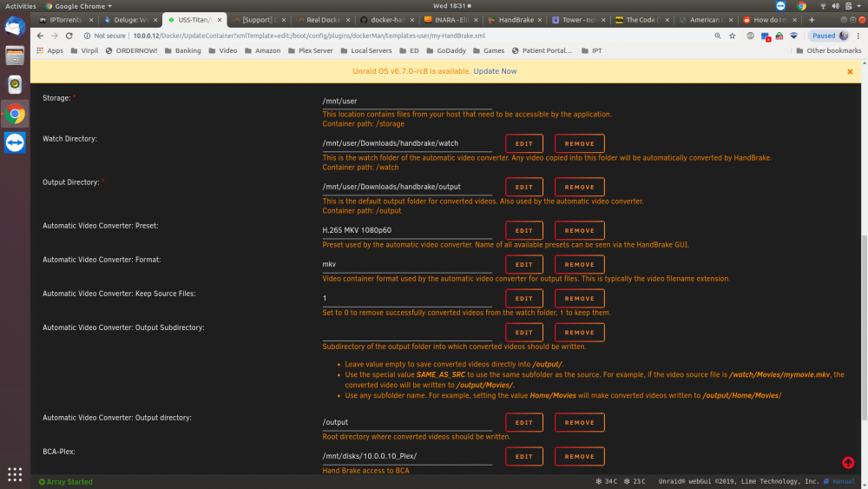The height and width of the screenshot is (489, 868).
Task: Dismiss the Unraid update banner
Action: pos(850,71)
